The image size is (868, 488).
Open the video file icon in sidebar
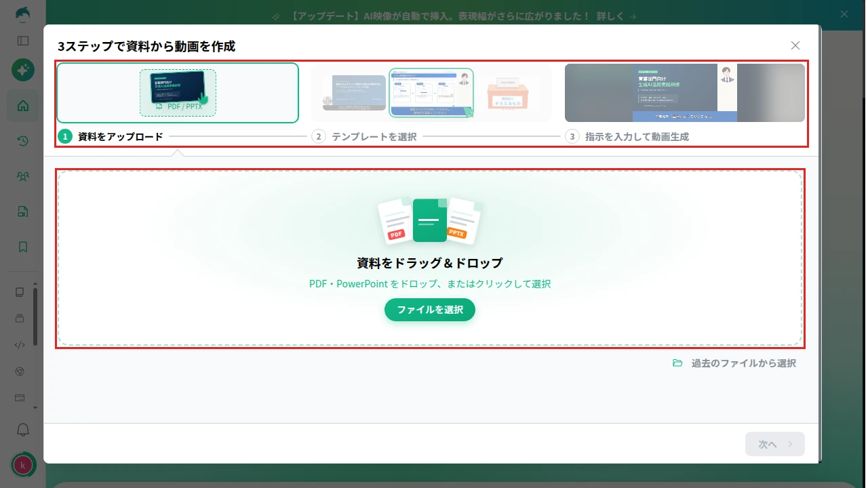point(23,211)
